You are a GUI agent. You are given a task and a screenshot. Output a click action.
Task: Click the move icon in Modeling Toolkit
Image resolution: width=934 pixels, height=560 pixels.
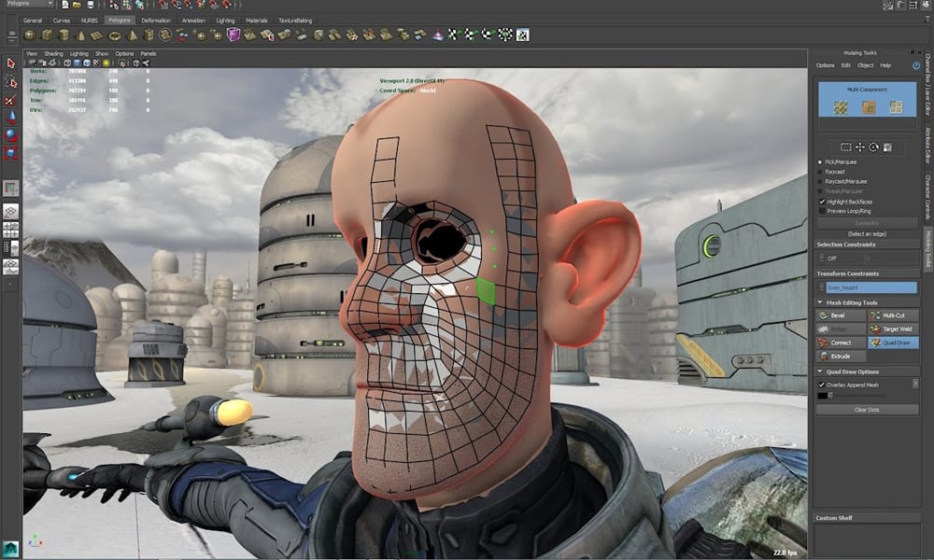(859, 147)
